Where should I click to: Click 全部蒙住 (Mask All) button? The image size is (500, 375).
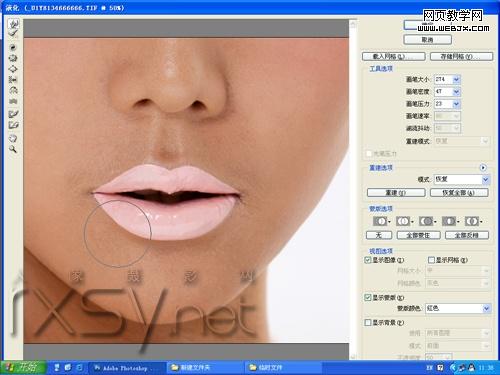point(418,235)
